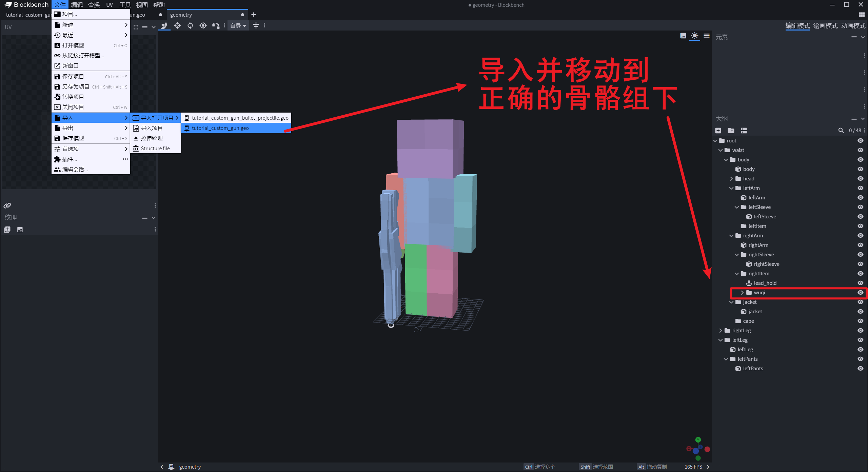This screenshot has height=472, width=868.
Task: Select the Vertex Snap tool
Action: (x=216, y=25)
